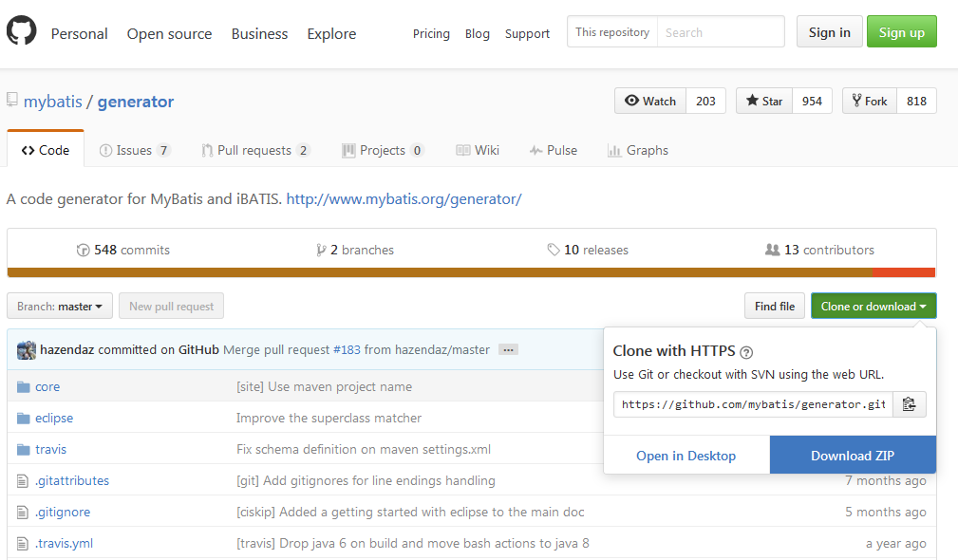This screenshot has width=958, height=560.
Task: Open the Issues tab
Action: [135, 150]
